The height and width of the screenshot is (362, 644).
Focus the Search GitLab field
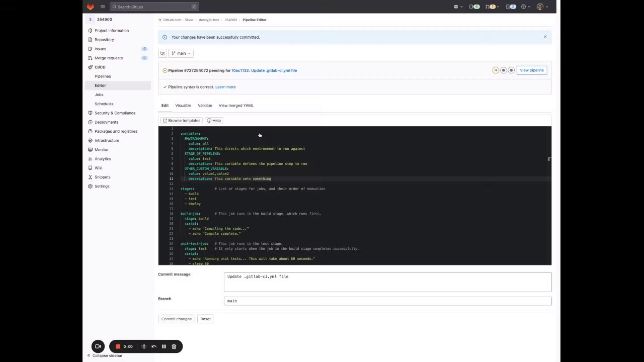(x=154, y=7)
